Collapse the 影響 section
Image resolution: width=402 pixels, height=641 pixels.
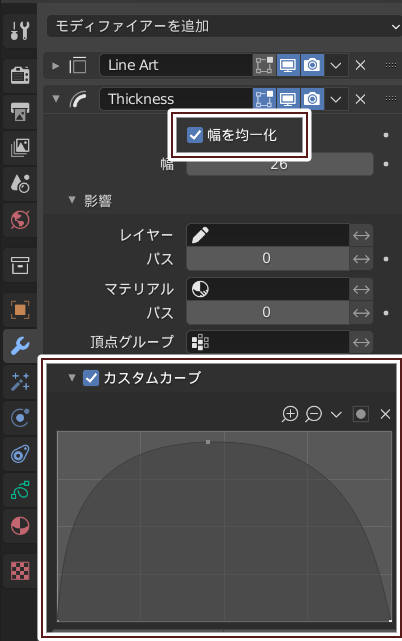coord(72,200)
